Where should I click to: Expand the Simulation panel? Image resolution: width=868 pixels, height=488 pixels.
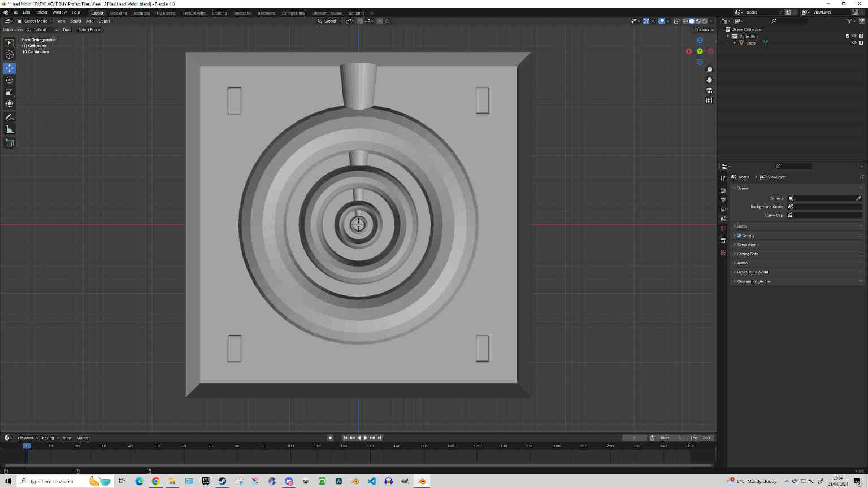797,245
